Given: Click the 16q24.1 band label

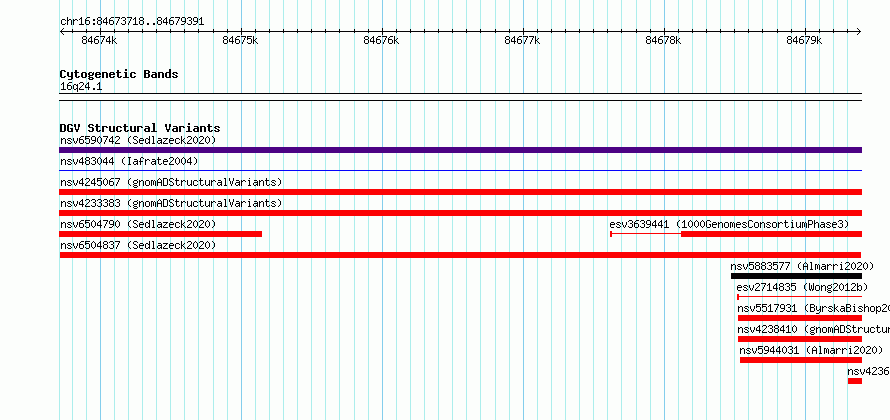Looking at the screenshot, I should [81, 87].
